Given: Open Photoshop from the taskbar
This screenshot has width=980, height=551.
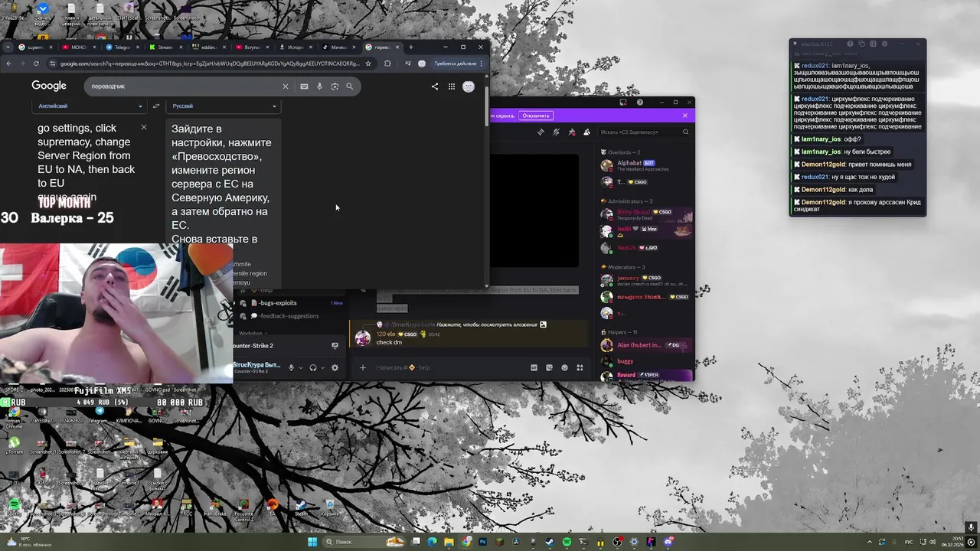Looking at the screenshot, I should click(x=483, y=542).
